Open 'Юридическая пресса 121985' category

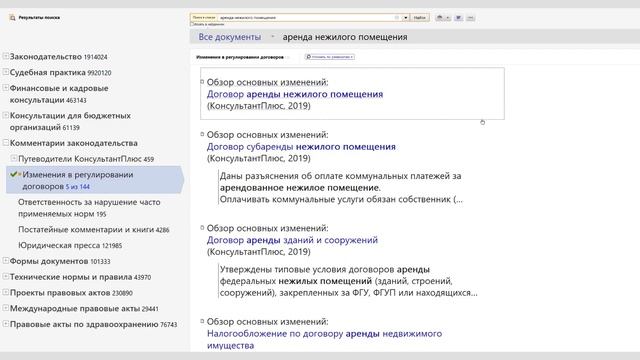pyautogui.click(x=70, y=245)
